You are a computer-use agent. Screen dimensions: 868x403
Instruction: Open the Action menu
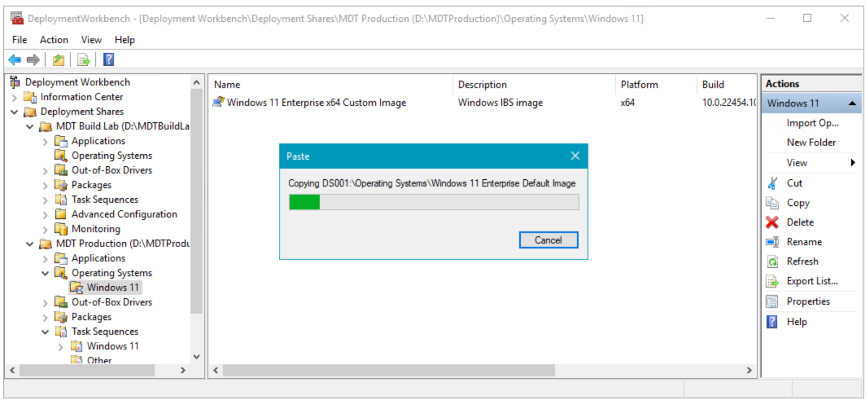(54, 40)
